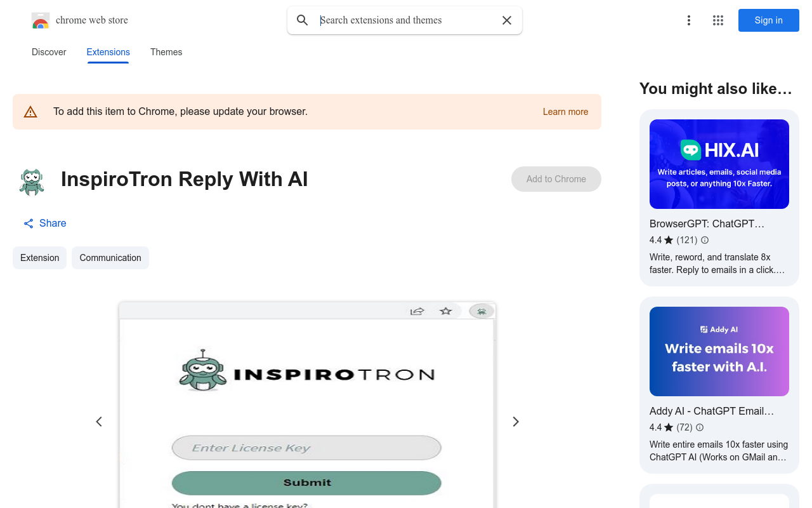
Task: Show next screenshot with right arrow
Action: click(516, 422)
